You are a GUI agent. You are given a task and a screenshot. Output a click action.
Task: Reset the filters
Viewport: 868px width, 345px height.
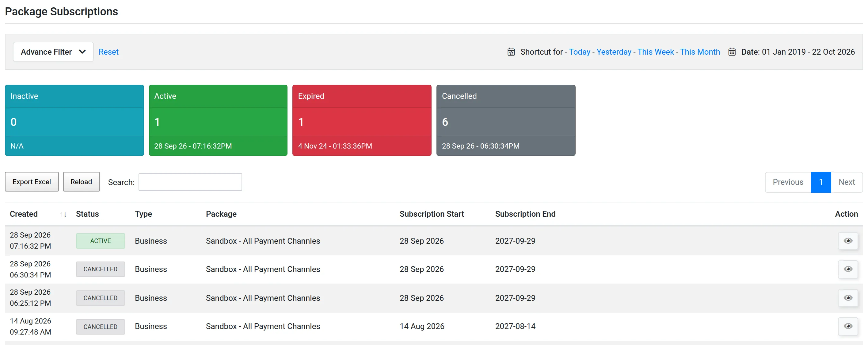point(108,52)
